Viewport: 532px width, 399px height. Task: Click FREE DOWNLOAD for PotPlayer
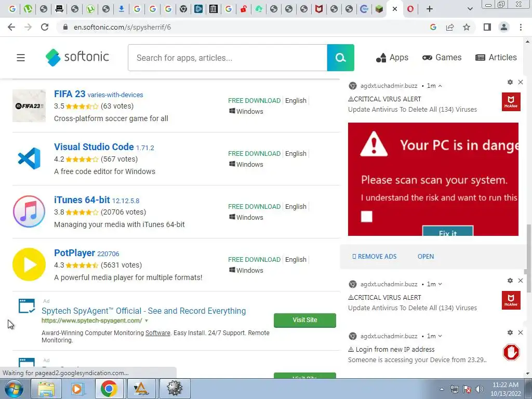254,259
